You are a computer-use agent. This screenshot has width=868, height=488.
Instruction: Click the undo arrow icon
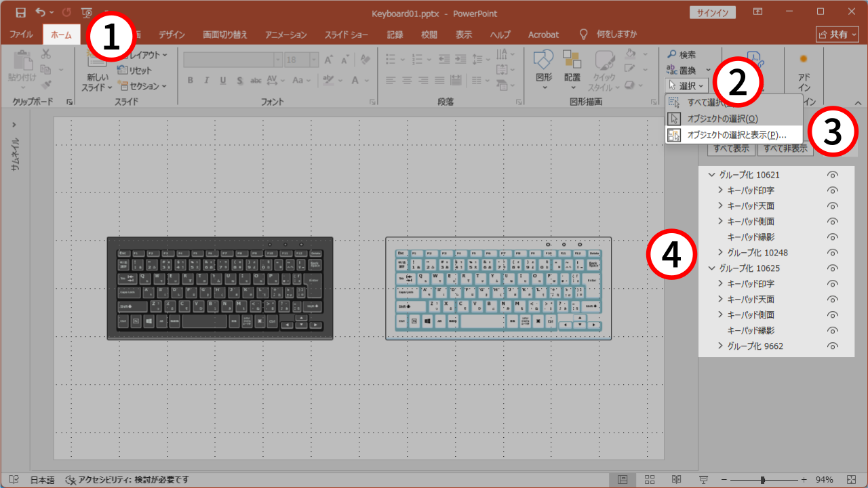pos(40,12)
